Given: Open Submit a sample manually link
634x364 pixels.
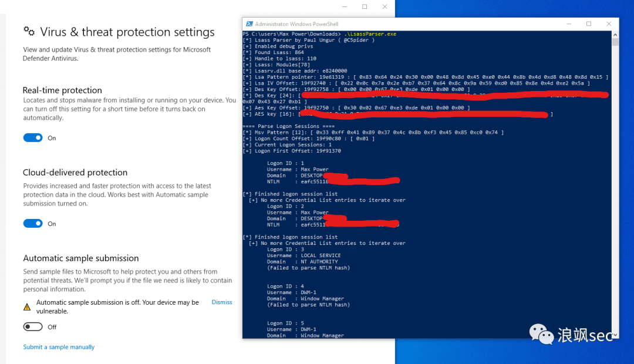Looking at the screenshot, I should click(59, 347).
